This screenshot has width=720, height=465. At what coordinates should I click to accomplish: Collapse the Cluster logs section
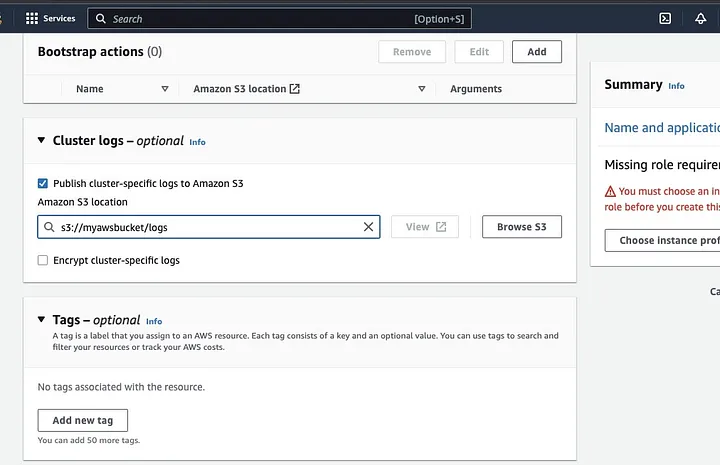click(x=41, y=141)
